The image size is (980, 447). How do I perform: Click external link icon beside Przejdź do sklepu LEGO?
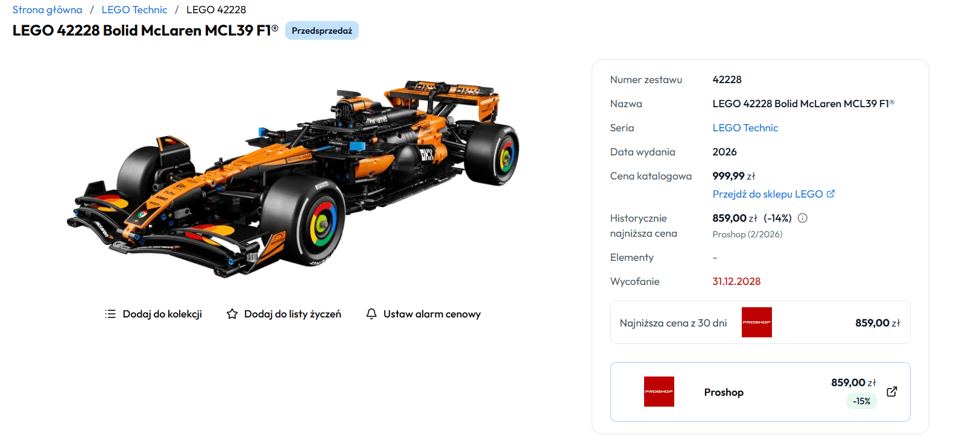(x=830, y=194)
